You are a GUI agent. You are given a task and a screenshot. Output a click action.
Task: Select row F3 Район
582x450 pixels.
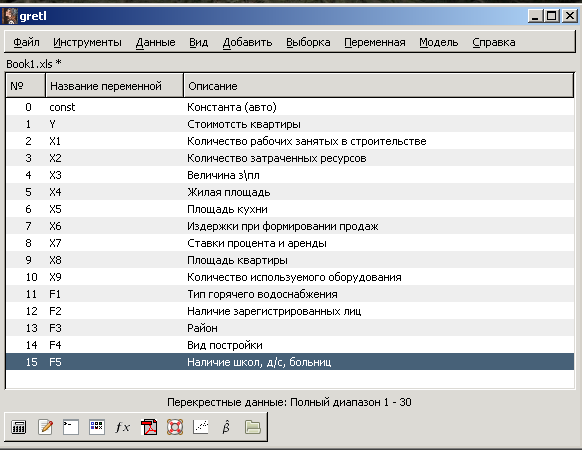(x=290, y=328)
